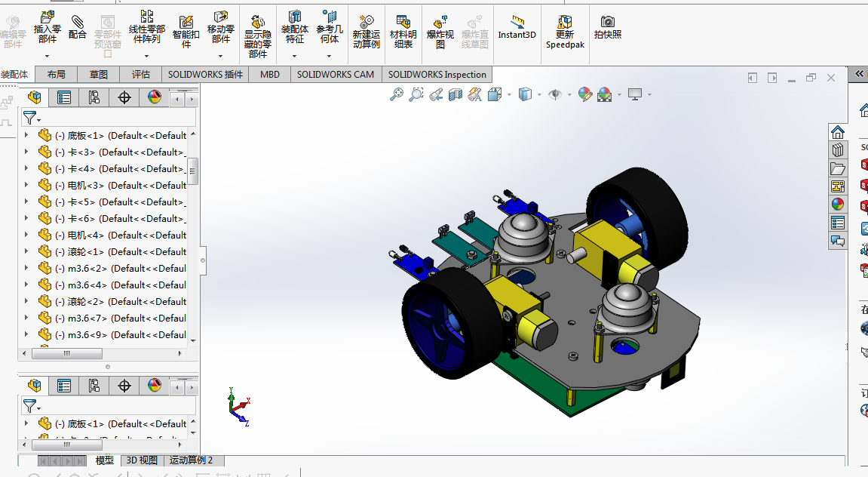Open Hide/Show Items dropdown arrow
Viewport: 868px width, 477px height.
[x=569, y=95]
